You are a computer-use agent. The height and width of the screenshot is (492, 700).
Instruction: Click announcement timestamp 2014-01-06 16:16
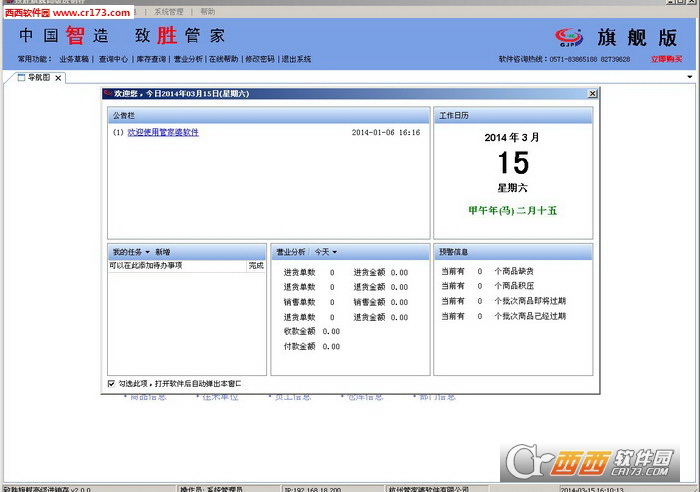(x=386, y=132)
